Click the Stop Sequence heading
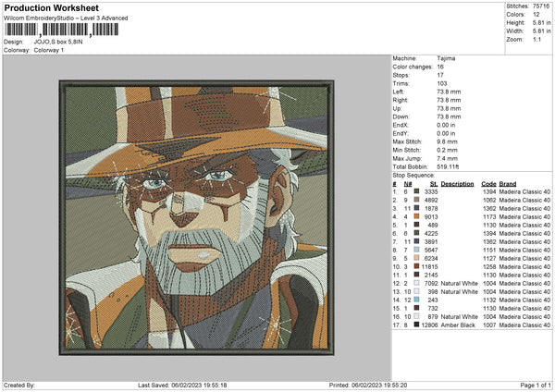This screenshot has width=555, height=392. pyautogui.click(x=414, y=174)
